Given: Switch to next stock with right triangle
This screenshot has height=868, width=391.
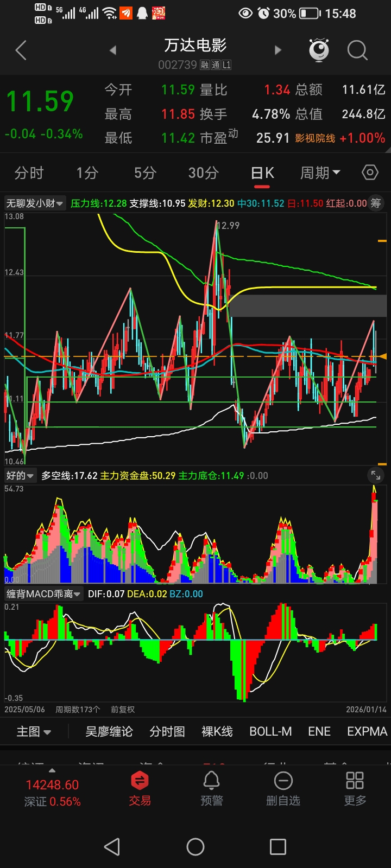Looking at the screenshot, I should [x=278, y=50].
